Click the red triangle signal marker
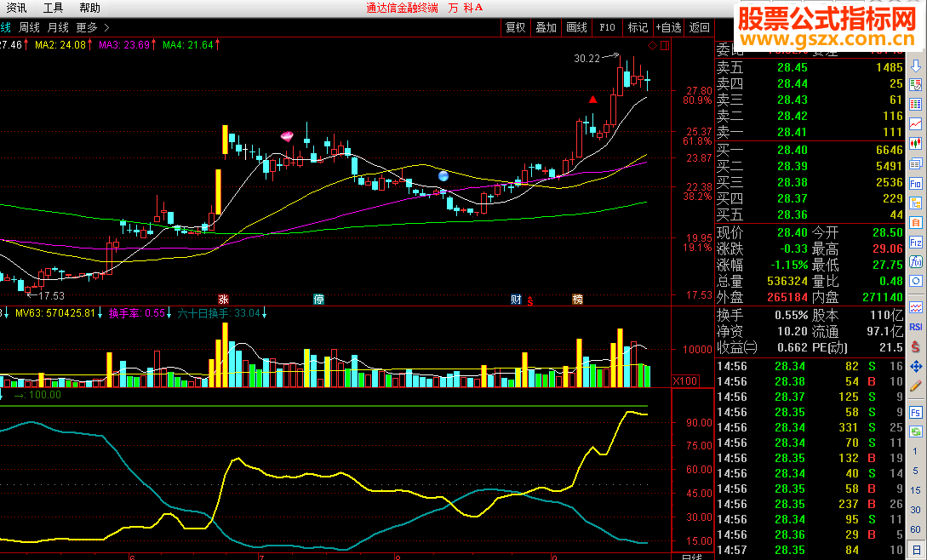This screenshot has height=560, width=927. 593,100
